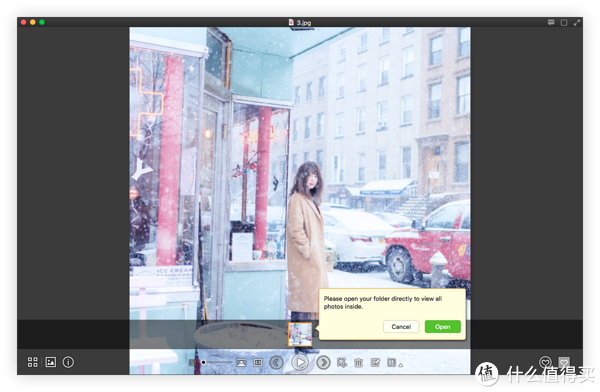Start the slideshow

pos(300,362)
